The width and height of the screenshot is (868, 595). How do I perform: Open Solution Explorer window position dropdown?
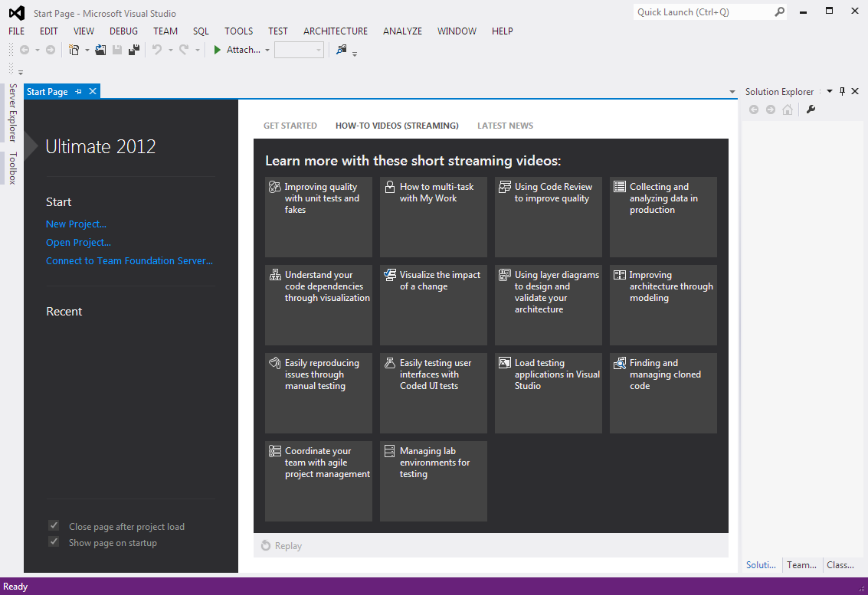[829, 91]
